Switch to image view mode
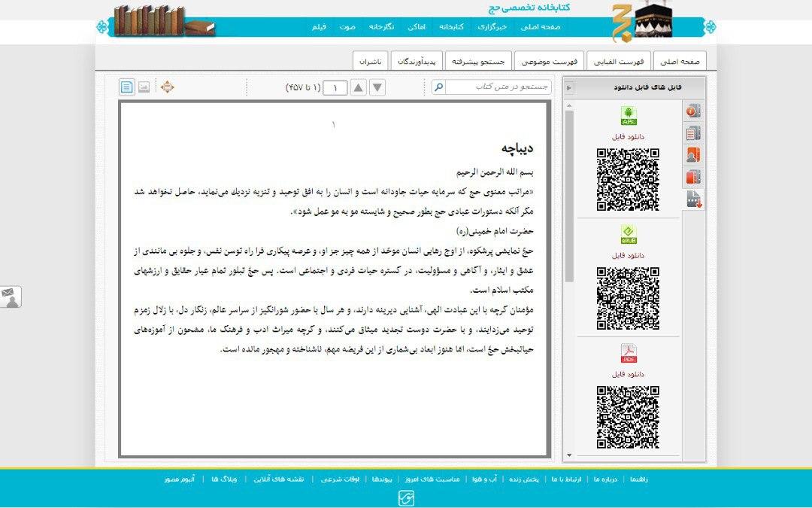Screen dimensions: 812x508 pos(144,87)
